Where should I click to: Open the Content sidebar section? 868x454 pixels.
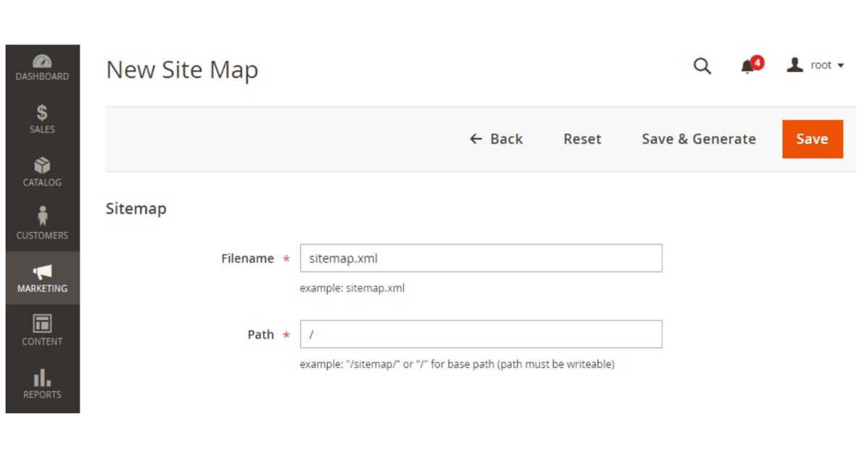click(42, 331)
